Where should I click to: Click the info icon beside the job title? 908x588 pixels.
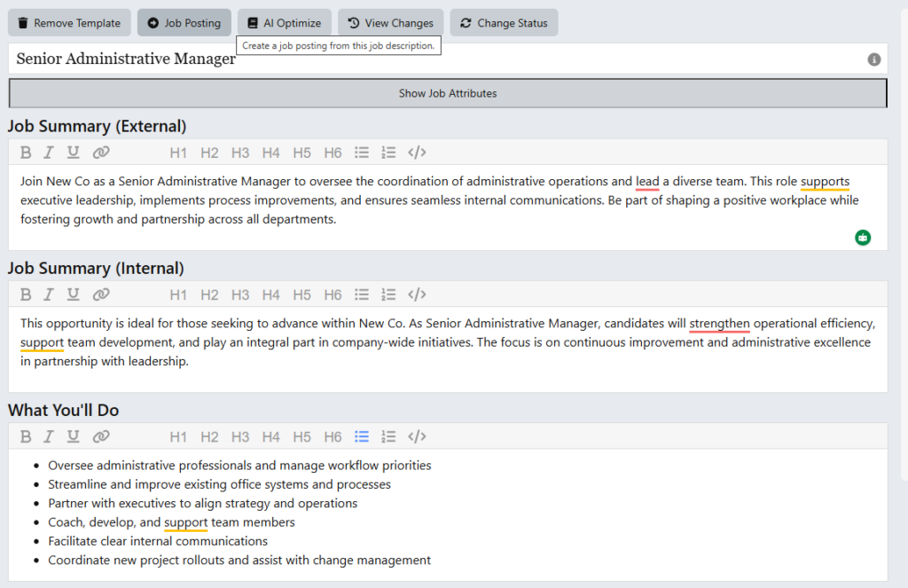click(874, 59)
